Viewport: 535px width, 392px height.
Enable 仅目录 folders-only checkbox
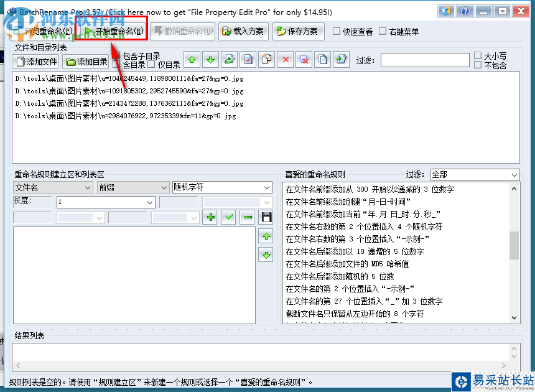tap(152, 65)
